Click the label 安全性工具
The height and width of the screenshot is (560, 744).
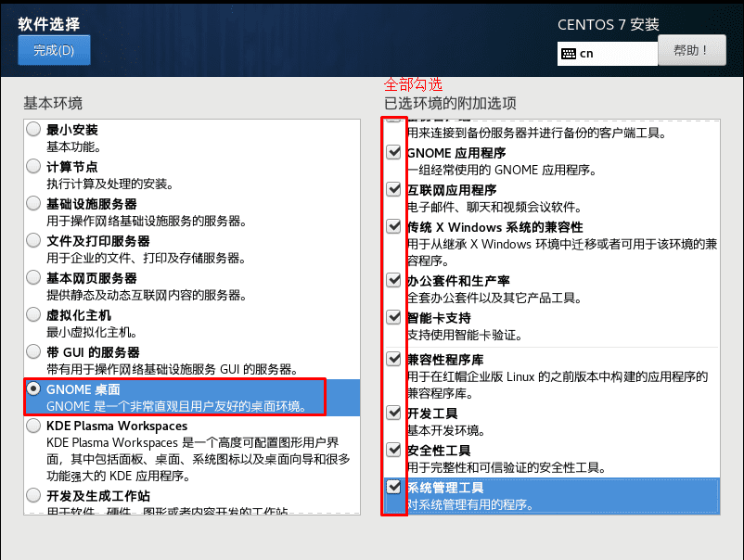pos(439,451)
